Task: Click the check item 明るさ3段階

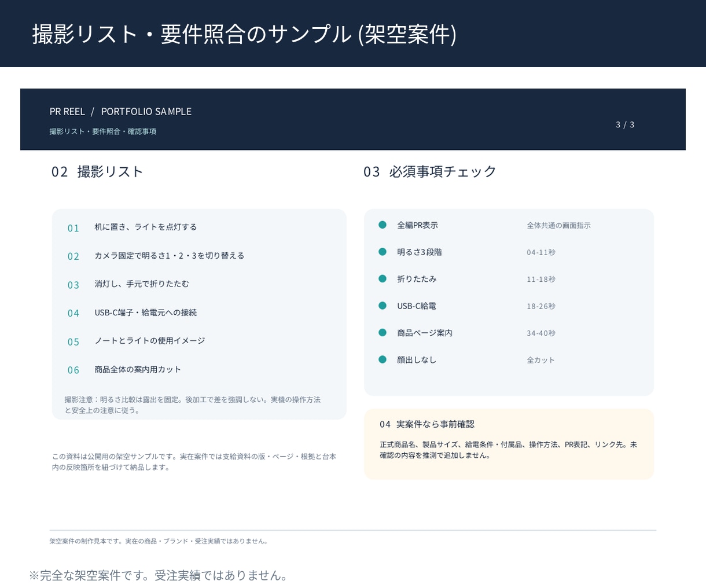Action: click(420, 252)
